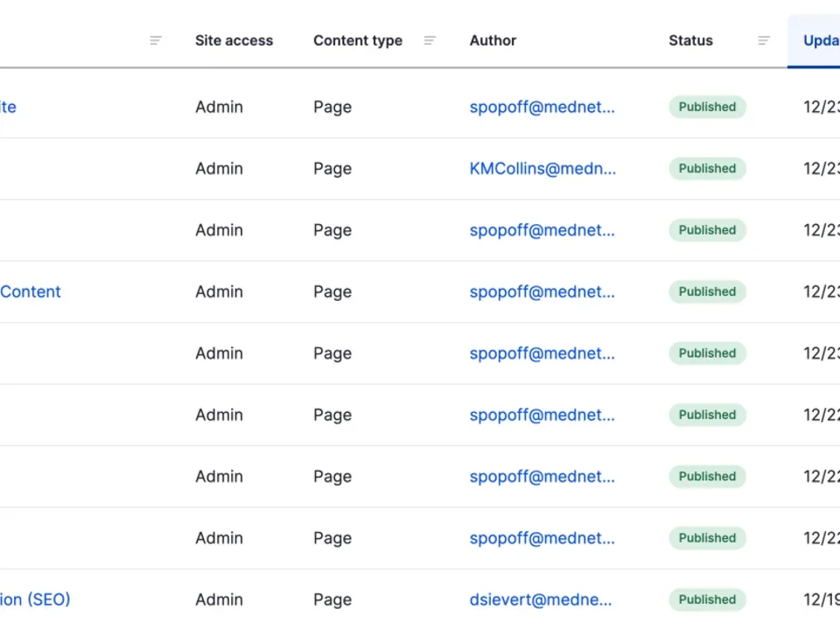Click the sort icon beside Content type

430,40
